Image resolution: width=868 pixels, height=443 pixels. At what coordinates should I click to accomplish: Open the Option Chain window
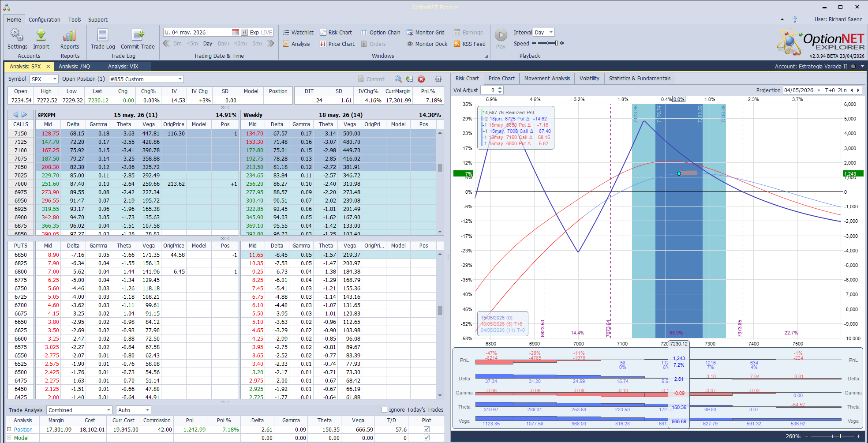381,32
